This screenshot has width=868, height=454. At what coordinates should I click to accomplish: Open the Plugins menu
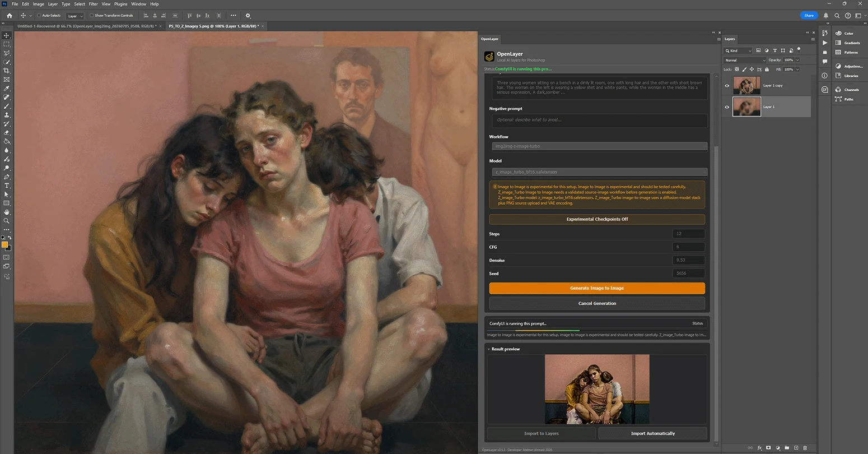(x=120, y=4)
